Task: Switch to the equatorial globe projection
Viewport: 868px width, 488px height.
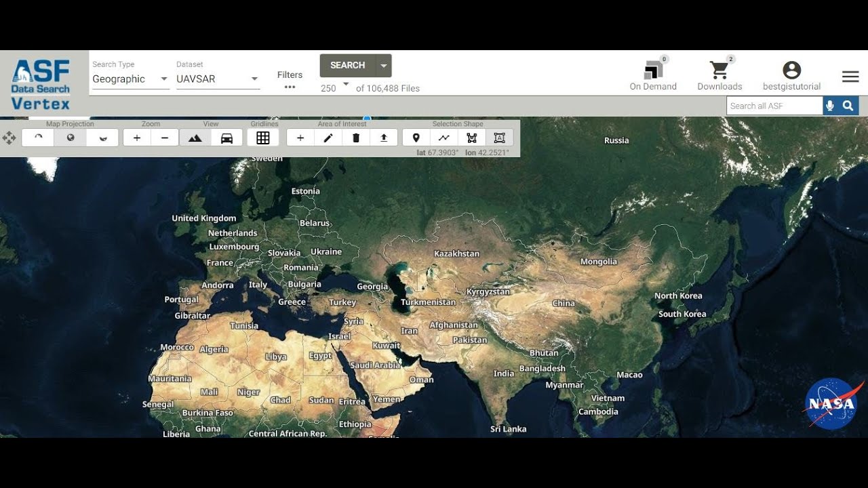Action: pos(71,138)
